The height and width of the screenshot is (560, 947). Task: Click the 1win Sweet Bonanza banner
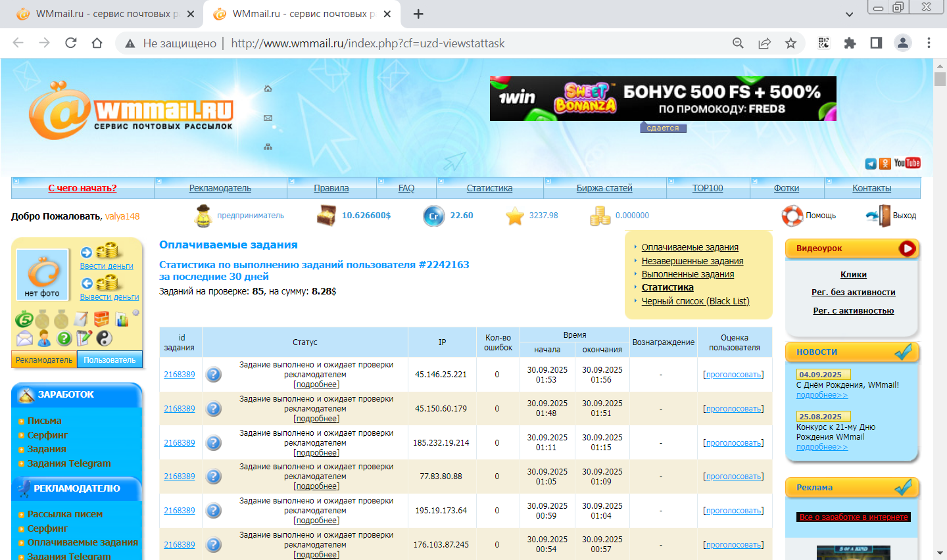(x=663, y=99)
